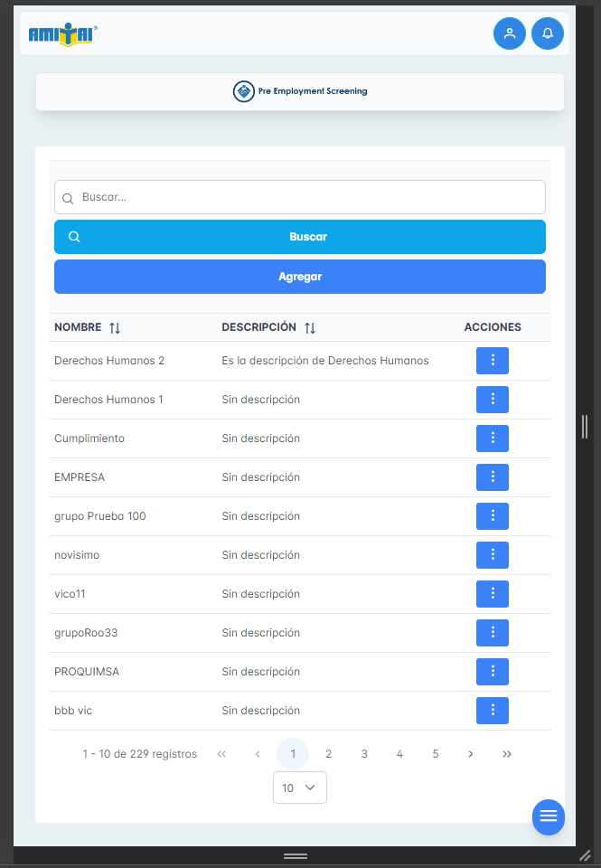
Task: Expand the rows-per-page dropdown showing 10
Action: 299,788
